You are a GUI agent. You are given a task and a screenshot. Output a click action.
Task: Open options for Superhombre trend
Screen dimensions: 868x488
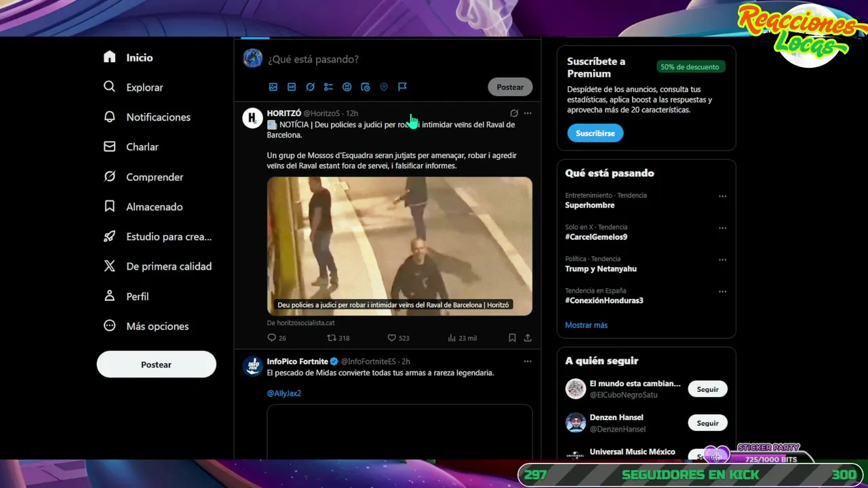click(722, 197)
